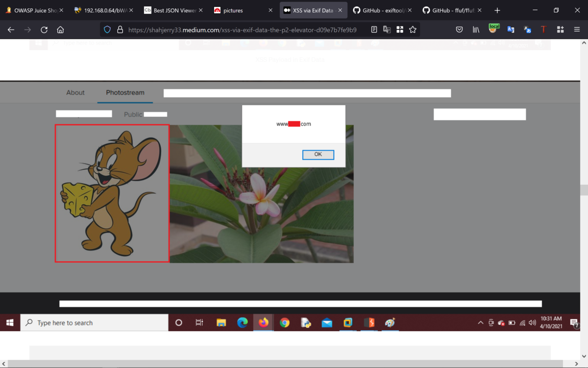Click the vertical scrollbar down arrow
588x368 pixels.
[584, 356]
